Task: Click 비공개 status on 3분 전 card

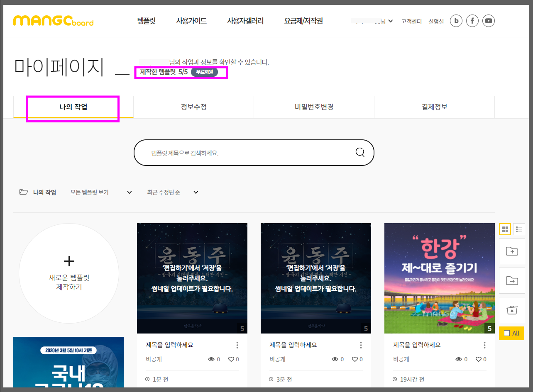Action: pos(278,359)
